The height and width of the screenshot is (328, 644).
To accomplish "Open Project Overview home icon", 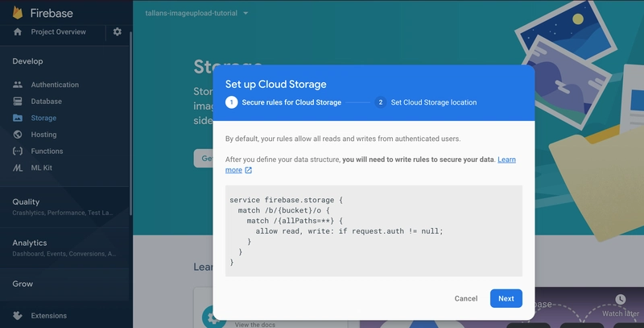I will pyautogui.click(x=17, y=31).
